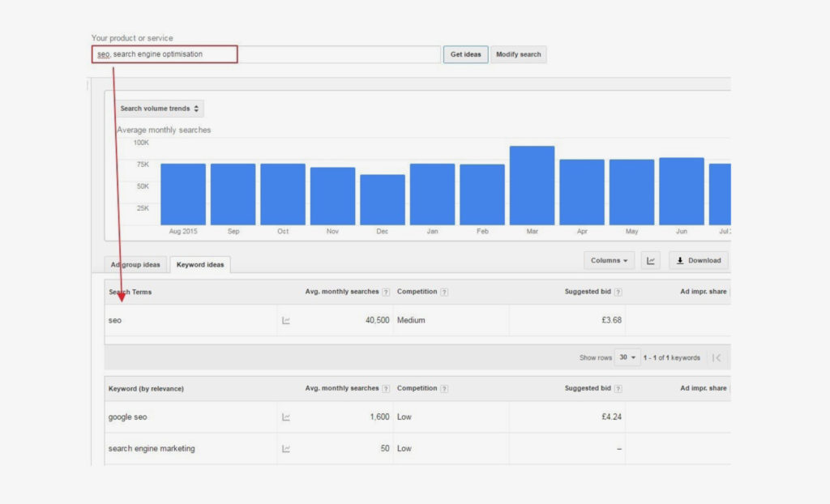Click help icon beside Keyword table Suggested bid
Screen dimensions: 830x504
point(618,389)
